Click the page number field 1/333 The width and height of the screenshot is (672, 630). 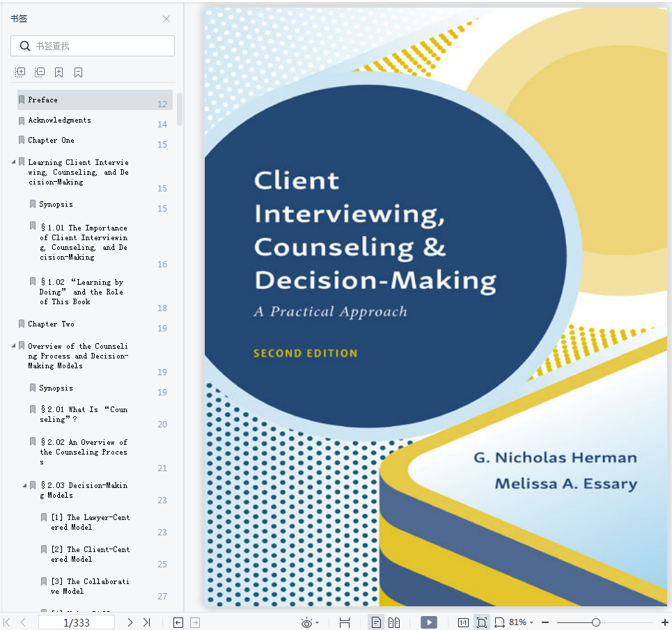tap(77, 622)
